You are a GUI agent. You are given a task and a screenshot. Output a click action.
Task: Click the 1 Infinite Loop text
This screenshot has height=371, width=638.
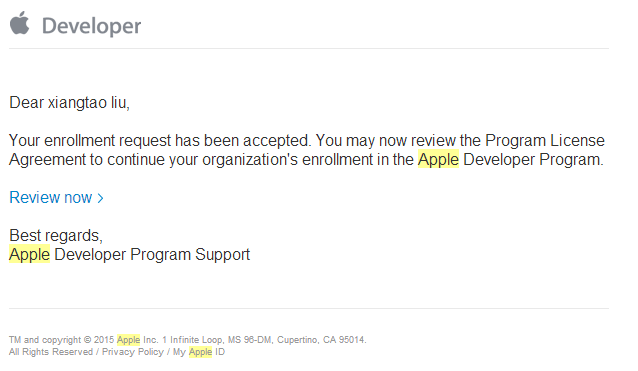[193, 340]
